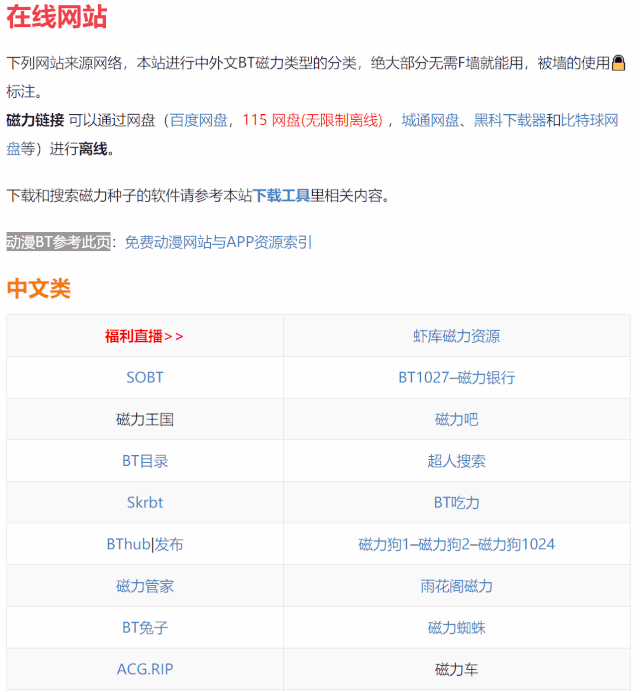Open the Skrbt link
Screen dimensions: 640x692
(145, 503)
